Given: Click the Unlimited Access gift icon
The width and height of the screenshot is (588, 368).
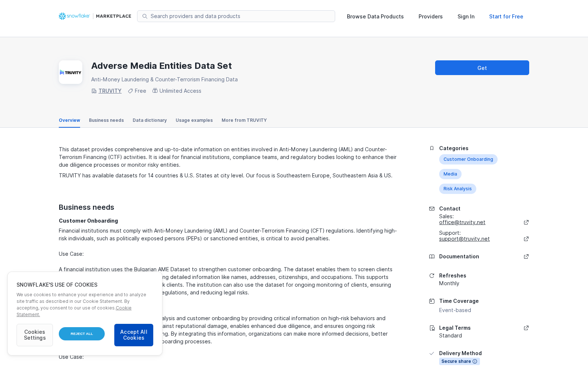Looking at the screenshot, I should pos(155,91).
